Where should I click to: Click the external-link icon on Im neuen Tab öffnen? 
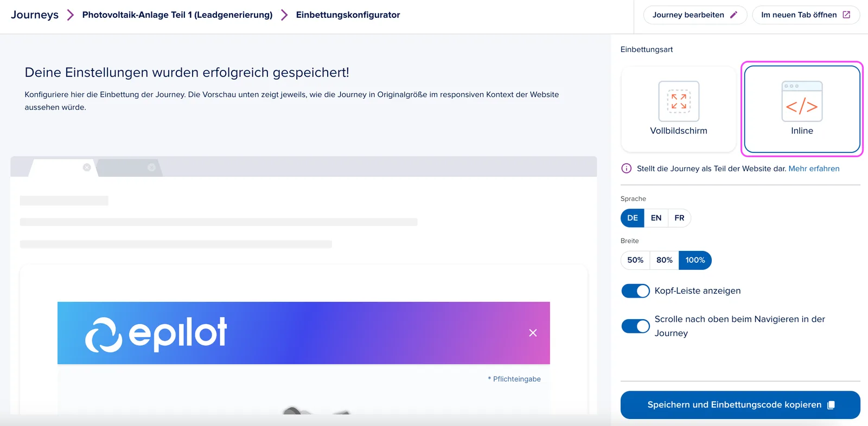click(846, 15)
